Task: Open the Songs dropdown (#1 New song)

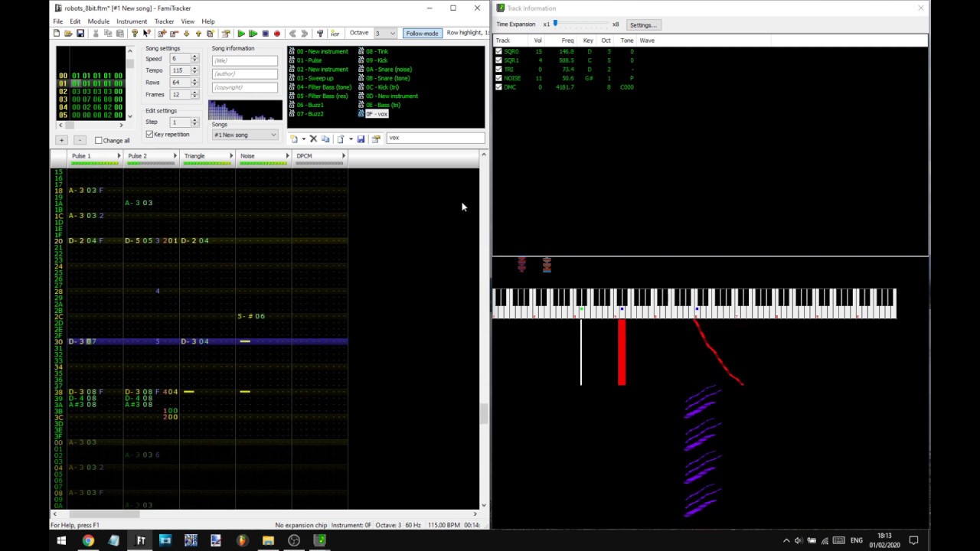Action: pos(245,135)
